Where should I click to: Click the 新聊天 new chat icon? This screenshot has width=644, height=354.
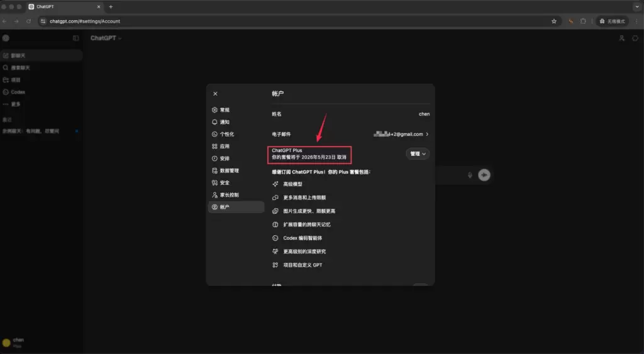pos(6,55)
